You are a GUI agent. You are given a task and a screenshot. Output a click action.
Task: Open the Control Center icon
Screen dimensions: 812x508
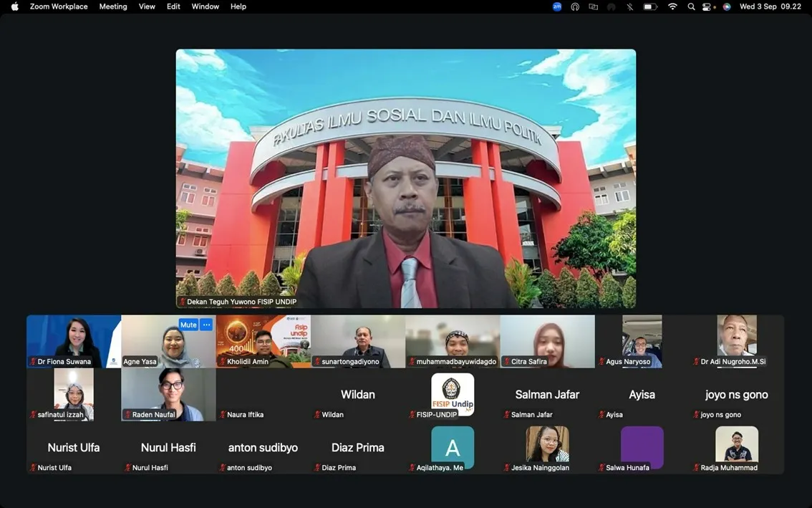pyautogui.click(x=708, y=6)
